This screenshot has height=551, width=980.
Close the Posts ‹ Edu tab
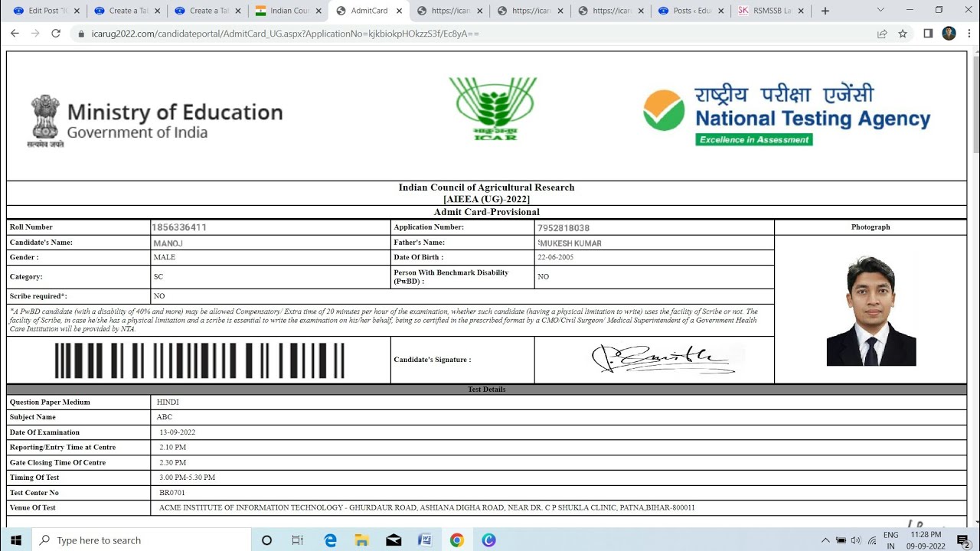[720, 11]
